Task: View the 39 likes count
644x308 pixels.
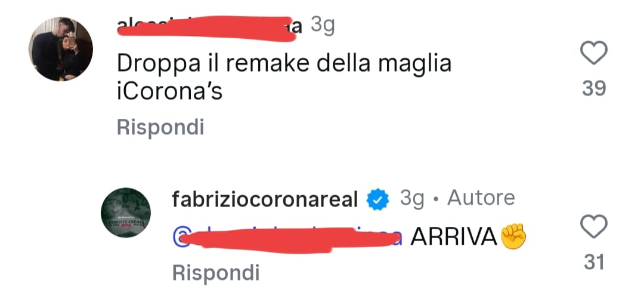Action: pyautogui.click(x=594, y=88)
